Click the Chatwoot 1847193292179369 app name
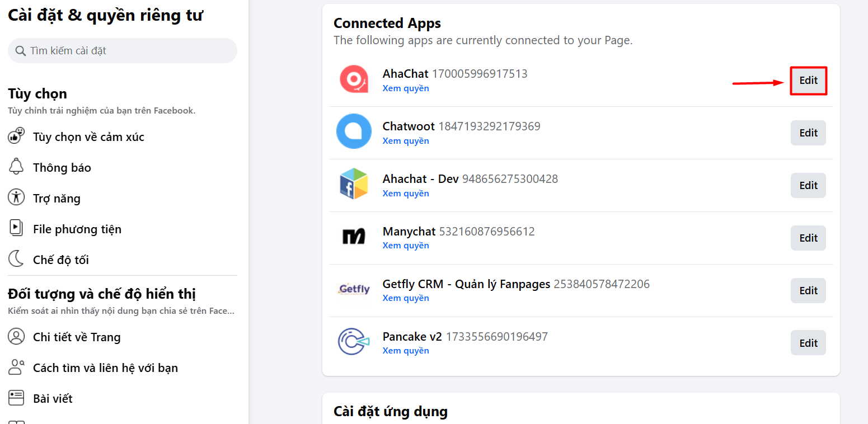The height and width of the screenshot is (424, 868). 462,126
